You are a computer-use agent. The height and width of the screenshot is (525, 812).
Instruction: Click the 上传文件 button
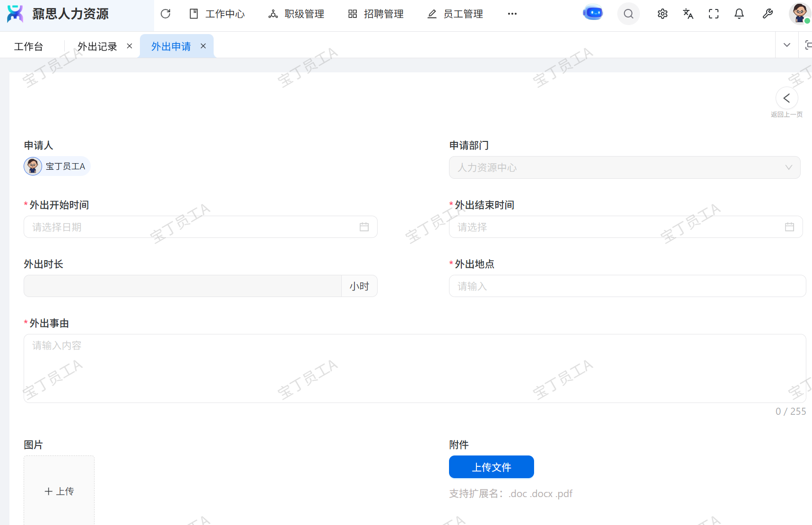click(491, 467)
